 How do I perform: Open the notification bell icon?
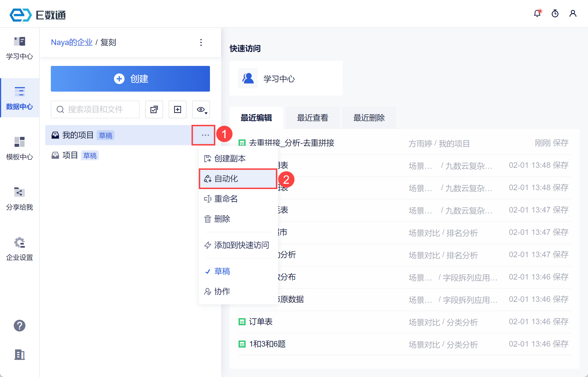pyautogui.click(x=537, y=13)
